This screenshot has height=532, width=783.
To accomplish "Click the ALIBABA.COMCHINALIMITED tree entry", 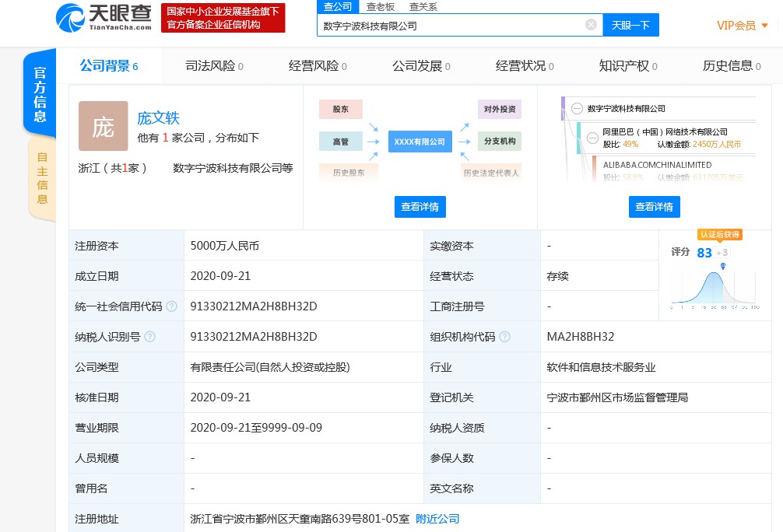I will click(x=657, y=165).
